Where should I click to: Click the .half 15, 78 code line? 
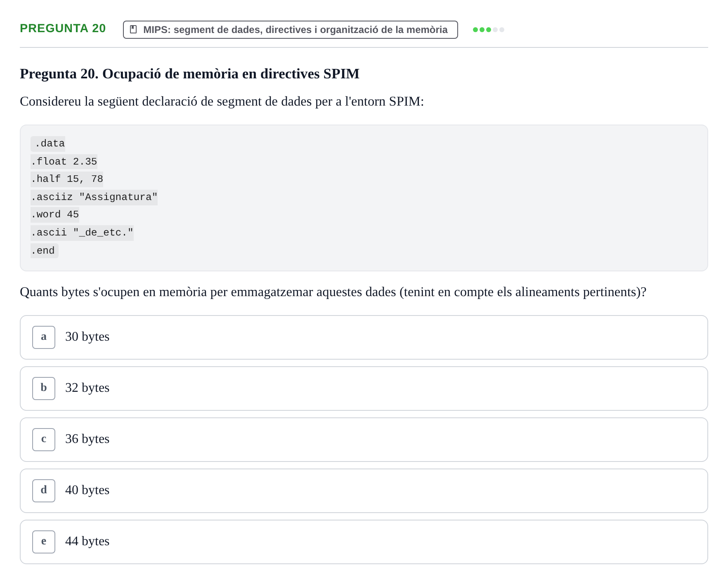[x=67, y=179]
